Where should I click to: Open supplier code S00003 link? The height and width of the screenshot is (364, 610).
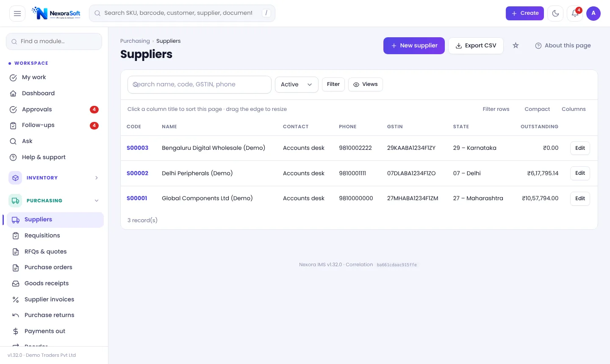click(137, 148)
